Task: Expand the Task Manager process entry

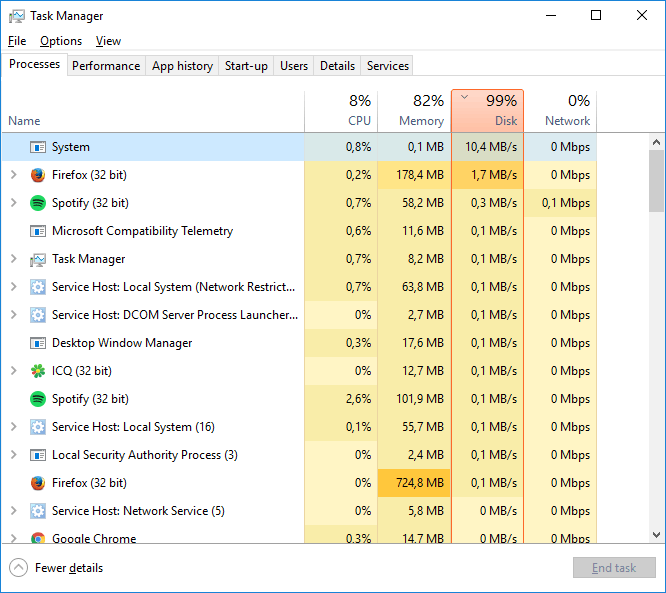Action: (13, 259)
